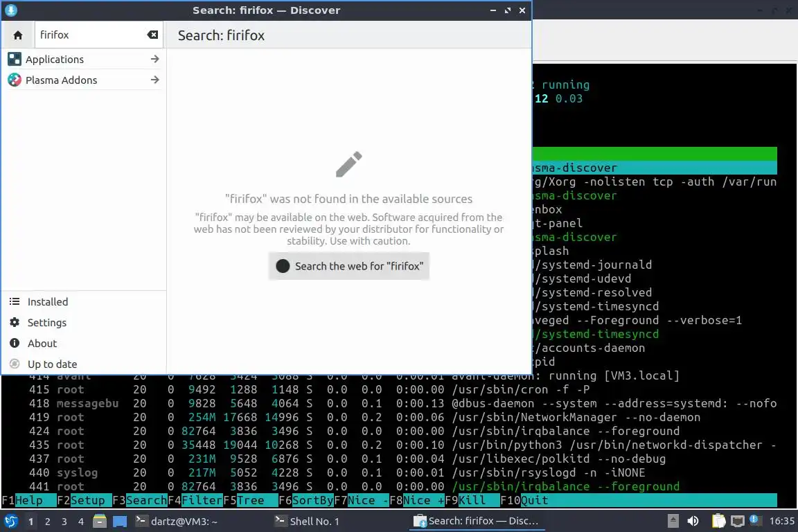Open the About page
This screenshot has width=798, height=532.
[x=83, y=344]
